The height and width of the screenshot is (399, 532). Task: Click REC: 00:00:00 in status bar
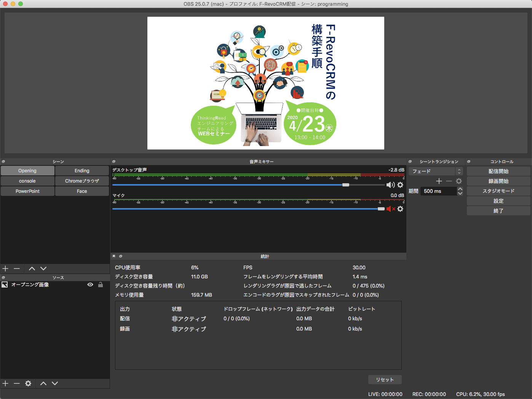[429, 394]
